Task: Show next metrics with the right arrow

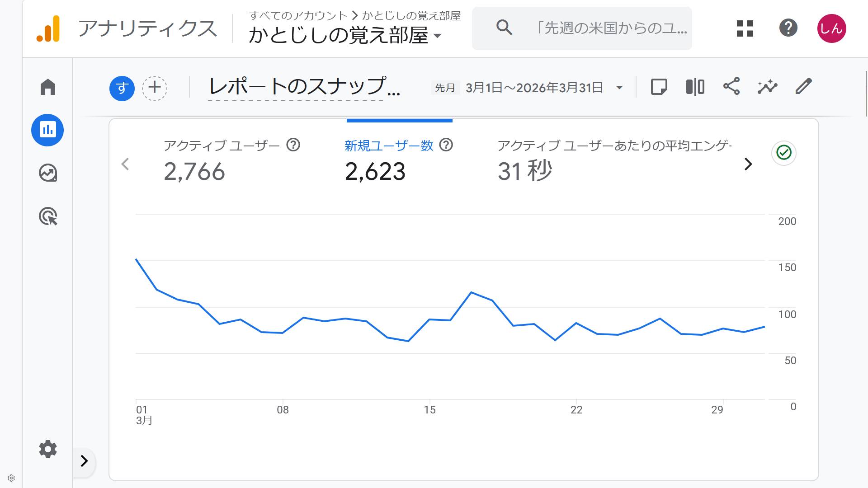Action: 748,164
